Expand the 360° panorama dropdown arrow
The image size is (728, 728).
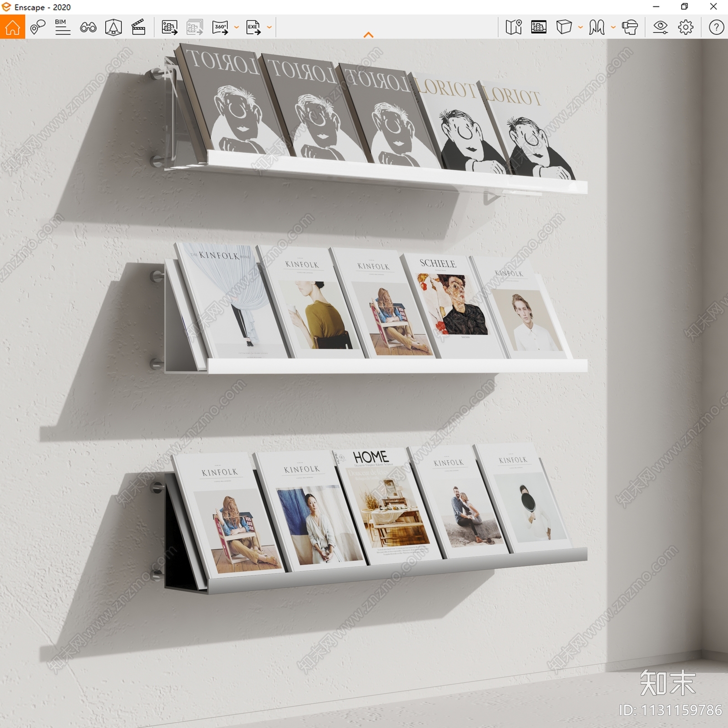coord(236,27)
